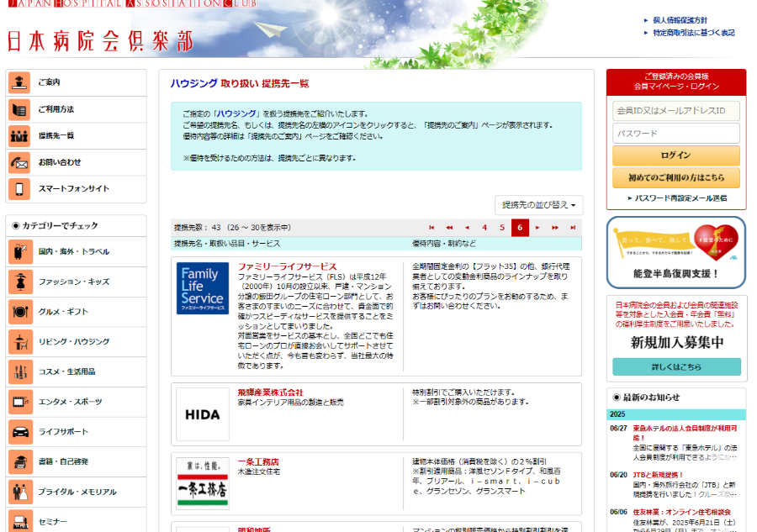Open 東急ホテルの法人会員制度 news item
This screenshot has width=757, height=532.
[x=685, y=433]
